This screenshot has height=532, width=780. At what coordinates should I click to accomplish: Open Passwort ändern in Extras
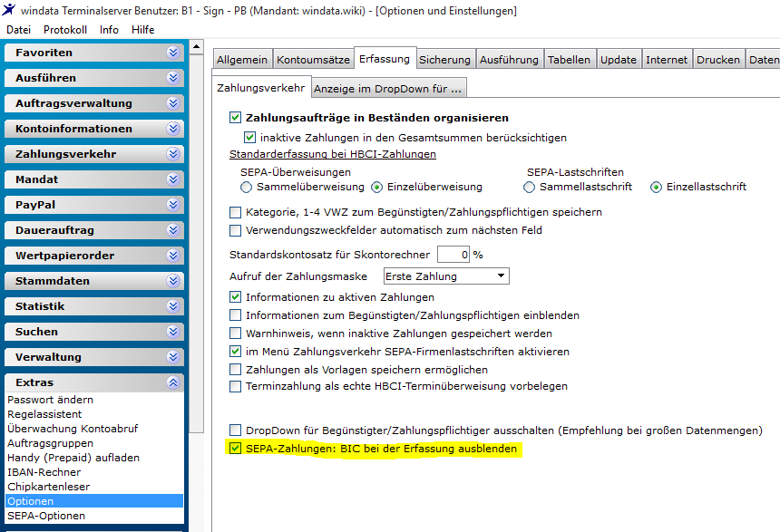50,400
